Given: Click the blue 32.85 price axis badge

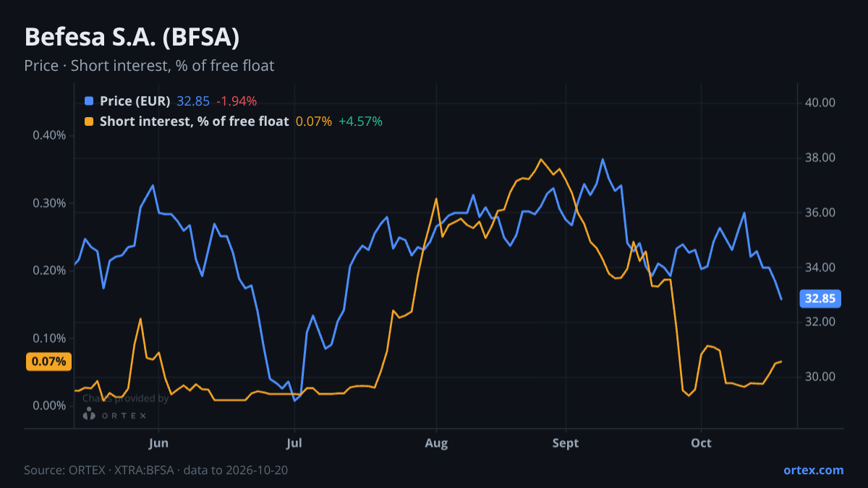Looking at the screenshot, I should click(x=820, y=299).
